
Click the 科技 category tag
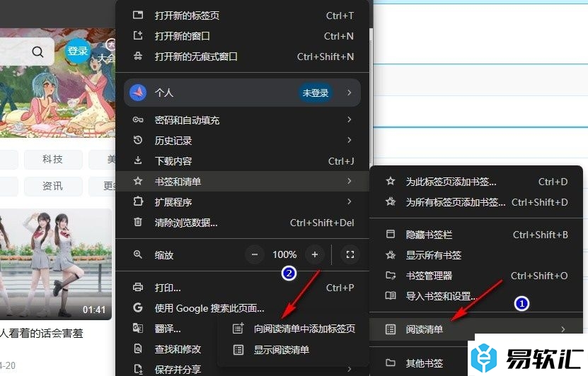point(53,159)
